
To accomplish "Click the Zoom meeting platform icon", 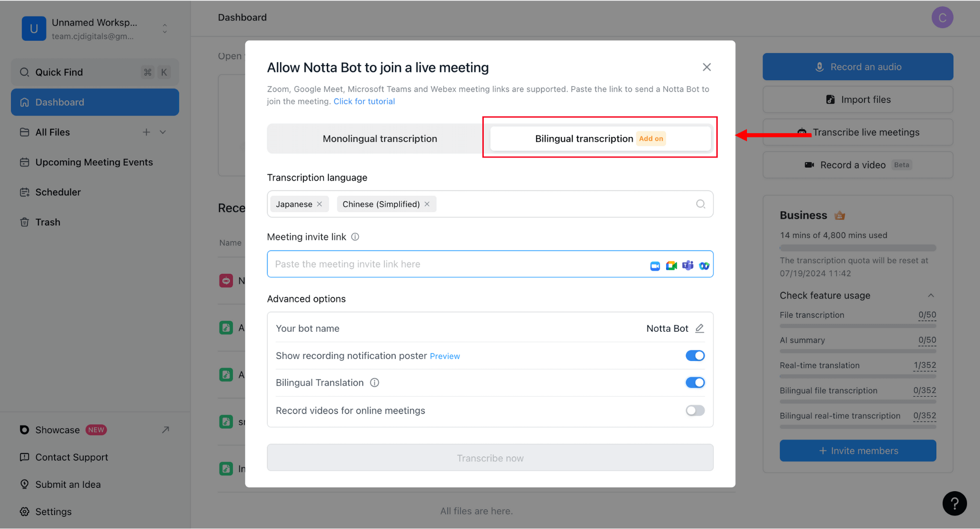I will 656,264.
